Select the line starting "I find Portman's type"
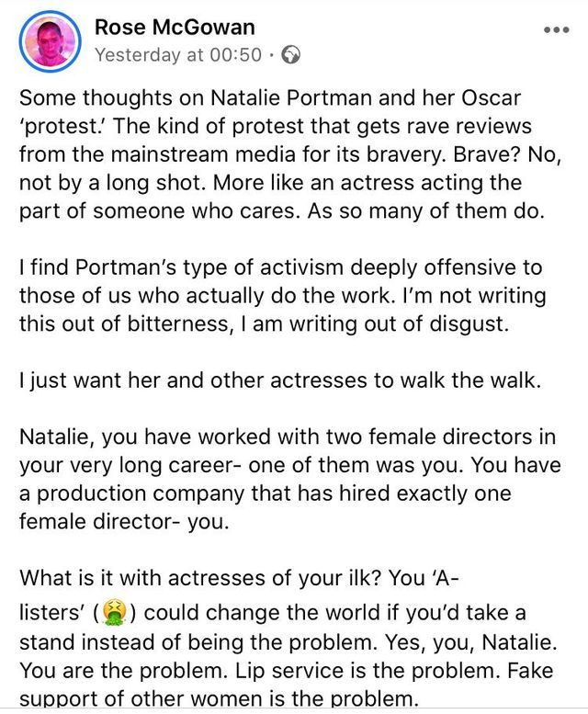588x714 pixels. (280, 268)
